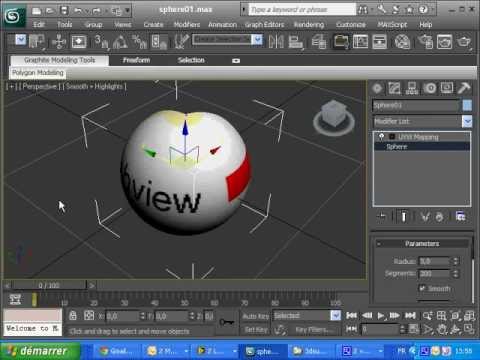Open Time Configuration dialog
480x360 pixels.
click(x=414, y=329)
